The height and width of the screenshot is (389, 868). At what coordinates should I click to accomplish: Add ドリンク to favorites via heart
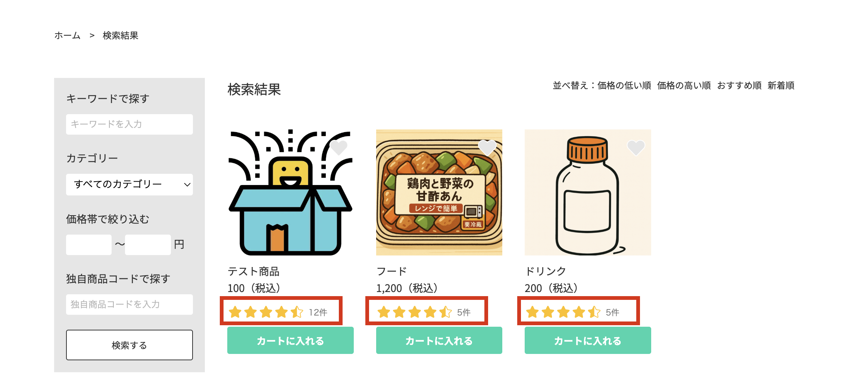636,148
